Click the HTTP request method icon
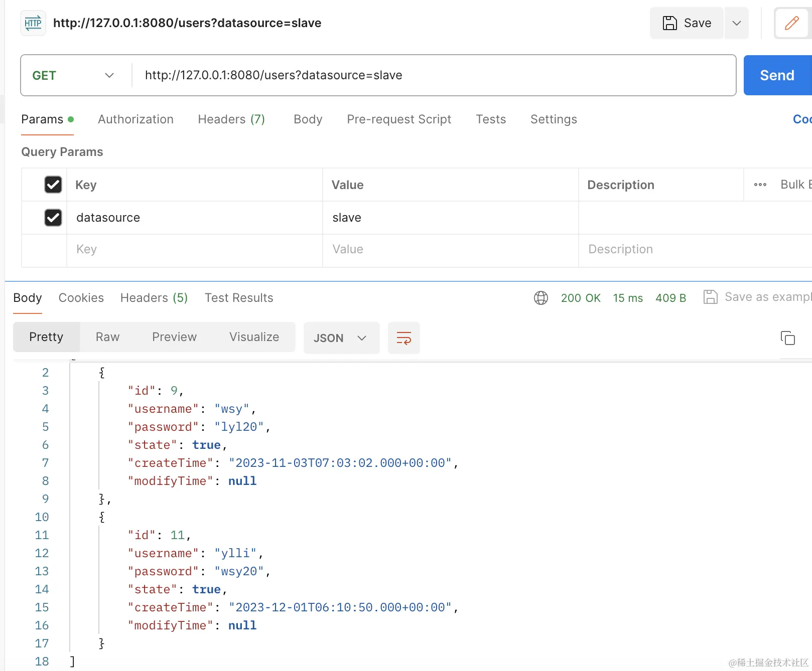 tap(33, 23)
